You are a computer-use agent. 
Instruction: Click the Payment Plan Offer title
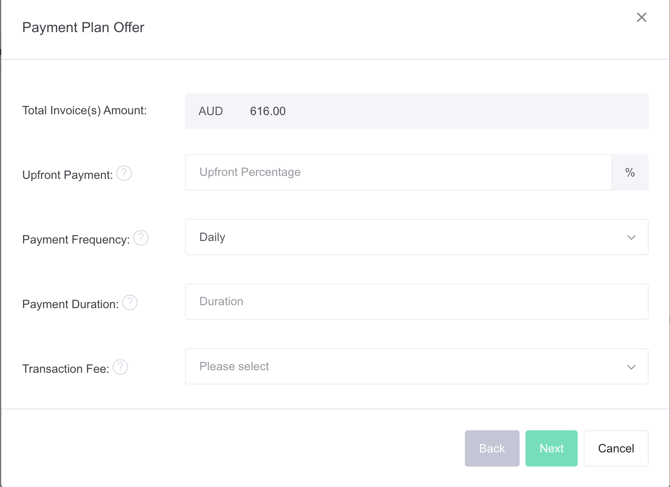[x=83, y=27]
